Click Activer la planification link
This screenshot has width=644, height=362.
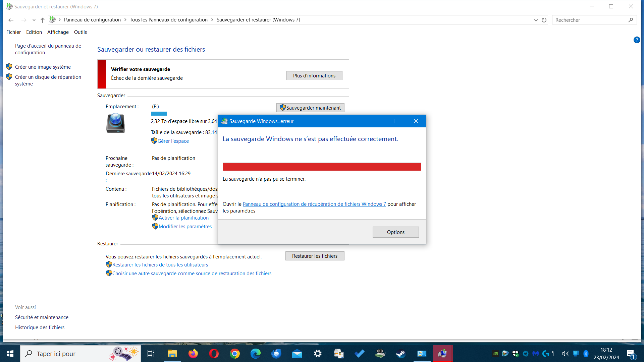click(x=183, y=218)
